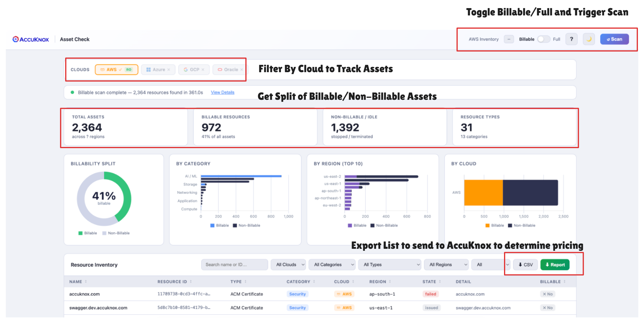The height and width of the screenshot is (323, 644).
Task: Enable the GCP cloud filter chip
Action: [x=194, y=70]
